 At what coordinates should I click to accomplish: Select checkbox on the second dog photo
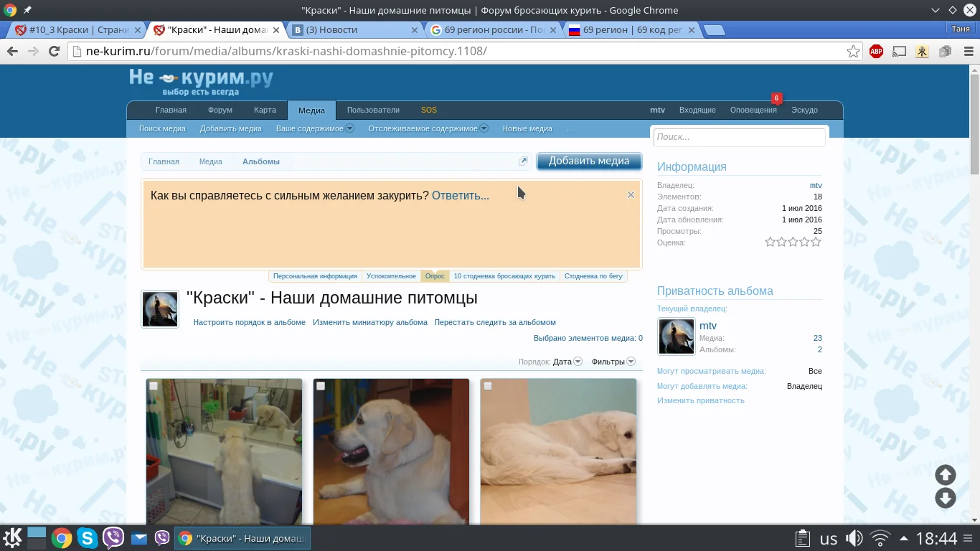pos(321,387)
